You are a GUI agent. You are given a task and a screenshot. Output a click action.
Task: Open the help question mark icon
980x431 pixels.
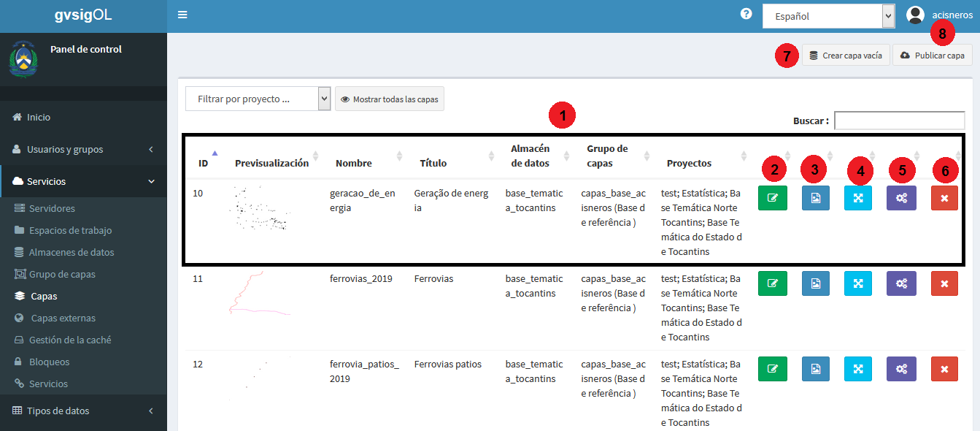(x=746, y=14)
